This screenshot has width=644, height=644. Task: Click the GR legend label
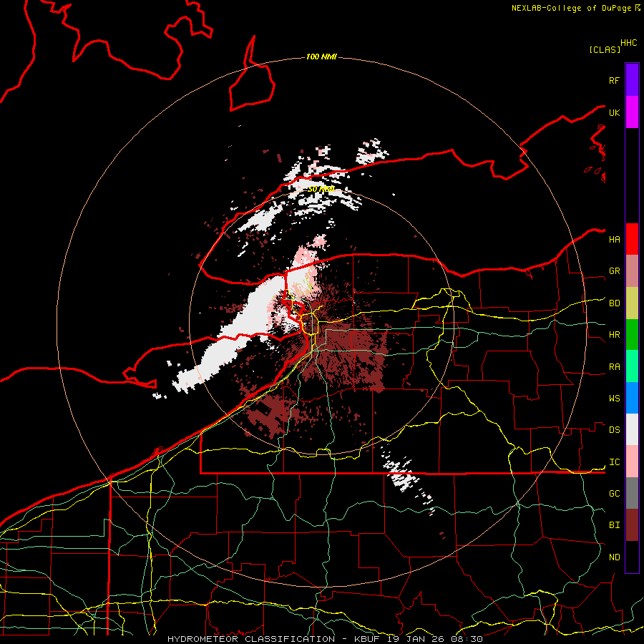(x=614, y=271)
